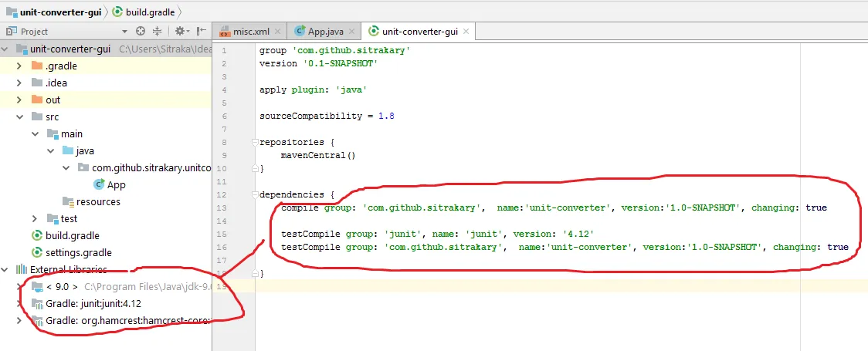This screenshot has width=868, height=351.
Task: Click the .idea folder icon
Action: click(37, 83)
